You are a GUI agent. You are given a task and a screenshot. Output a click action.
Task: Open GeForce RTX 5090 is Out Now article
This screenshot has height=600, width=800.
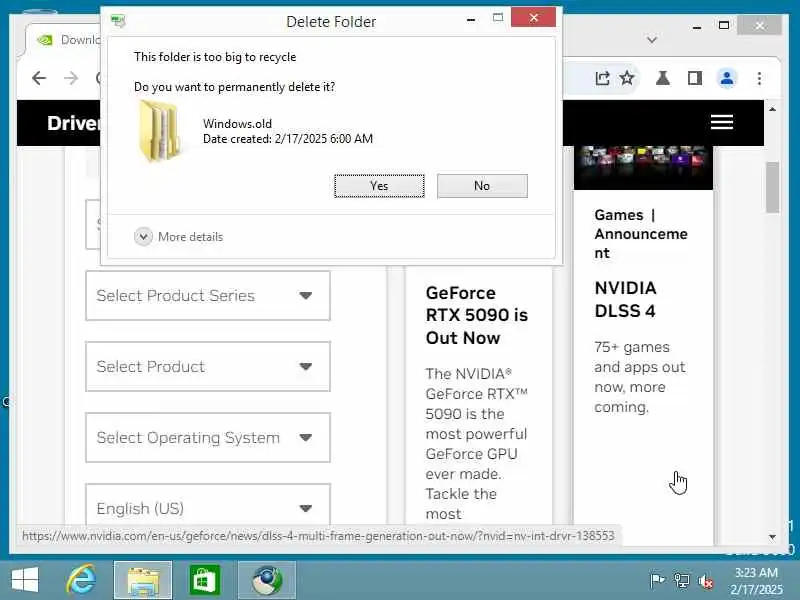coord(477,315)
